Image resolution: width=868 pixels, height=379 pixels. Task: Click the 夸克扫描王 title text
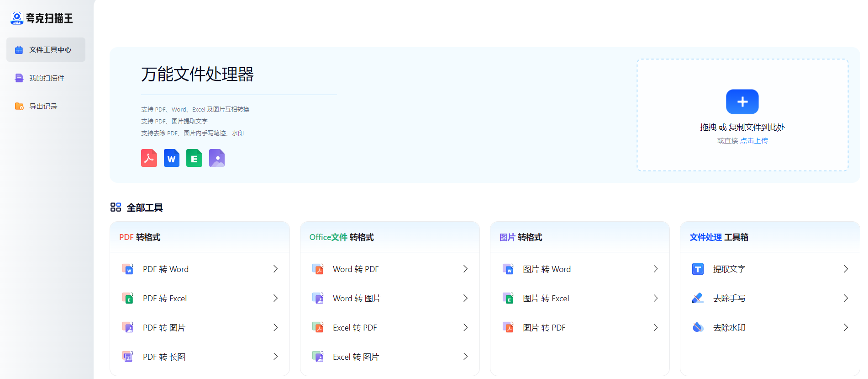(x=49, y=18)
